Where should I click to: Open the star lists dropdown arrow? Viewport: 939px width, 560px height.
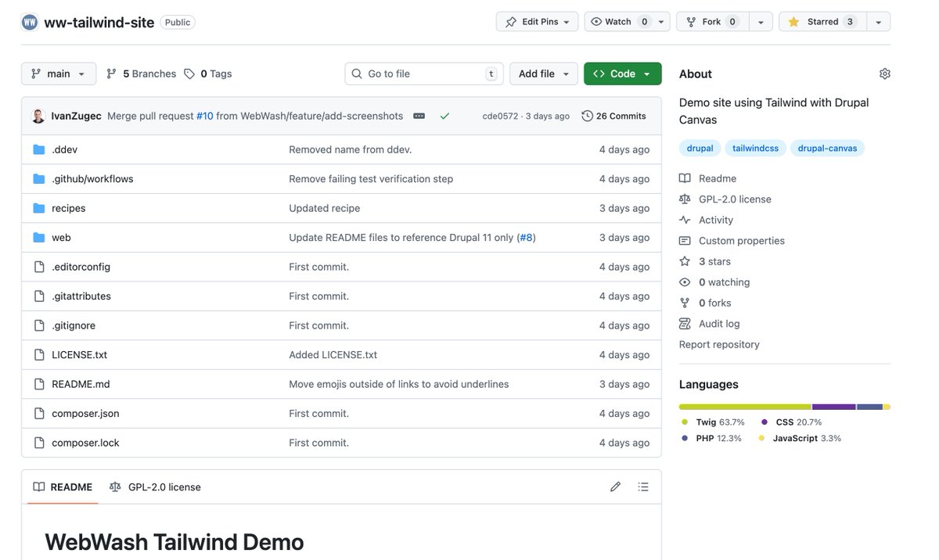point(878,22)
